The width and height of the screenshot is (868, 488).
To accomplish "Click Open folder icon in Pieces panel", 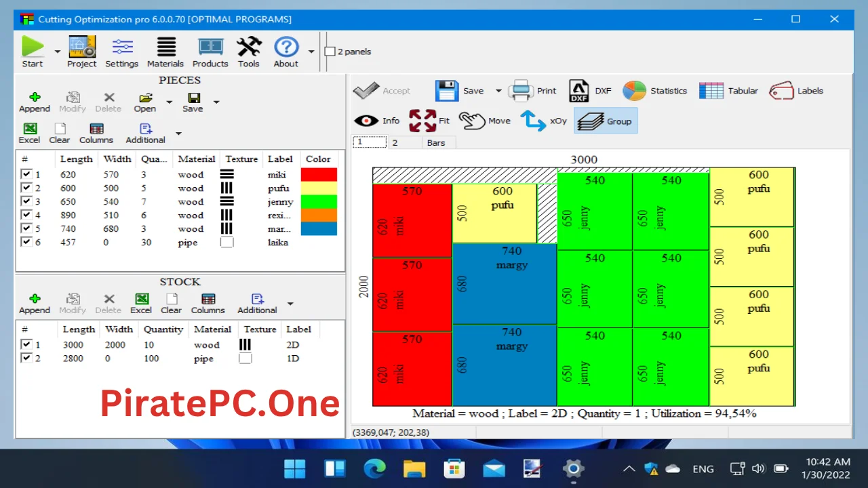I will point(145,102).
